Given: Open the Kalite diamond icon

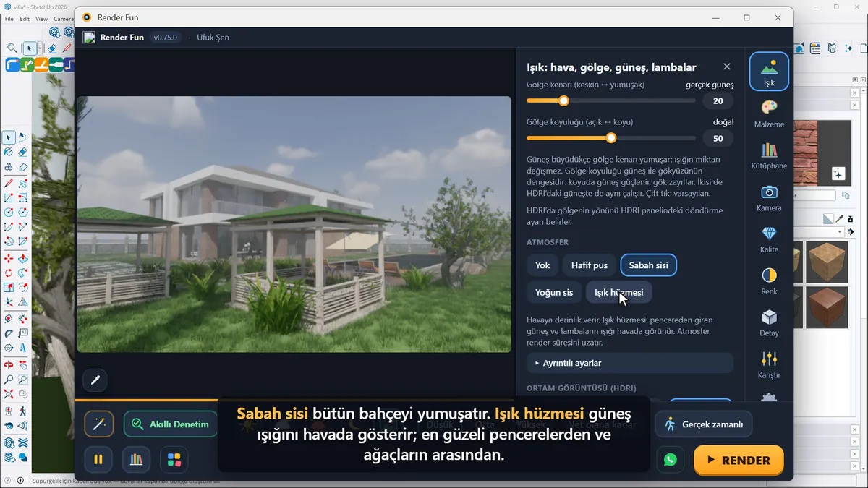Looking at the screenshot, I should (x=769, y=239).
